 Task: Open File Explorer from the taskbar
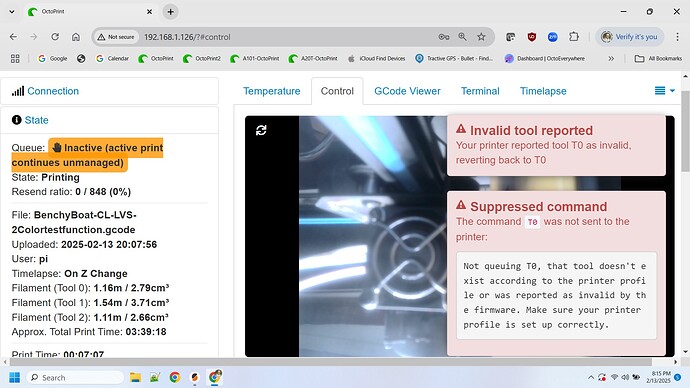[136, 377]
